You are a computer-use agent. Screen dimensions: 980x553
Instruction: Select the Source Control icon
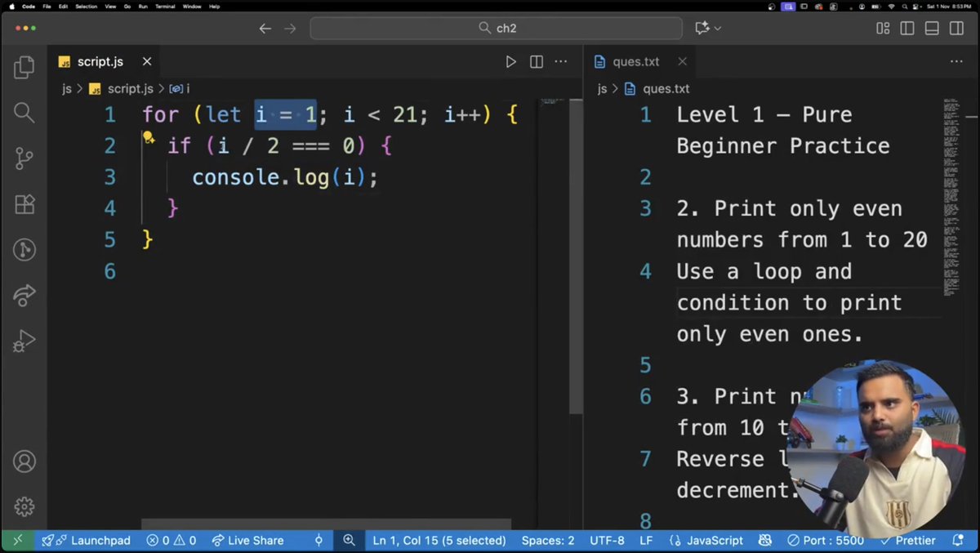pyautogui.click(x=24, y=158)
